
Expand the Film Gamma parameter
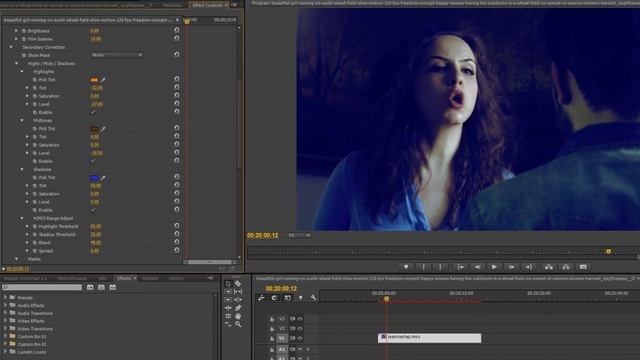(x=16, y=39)
